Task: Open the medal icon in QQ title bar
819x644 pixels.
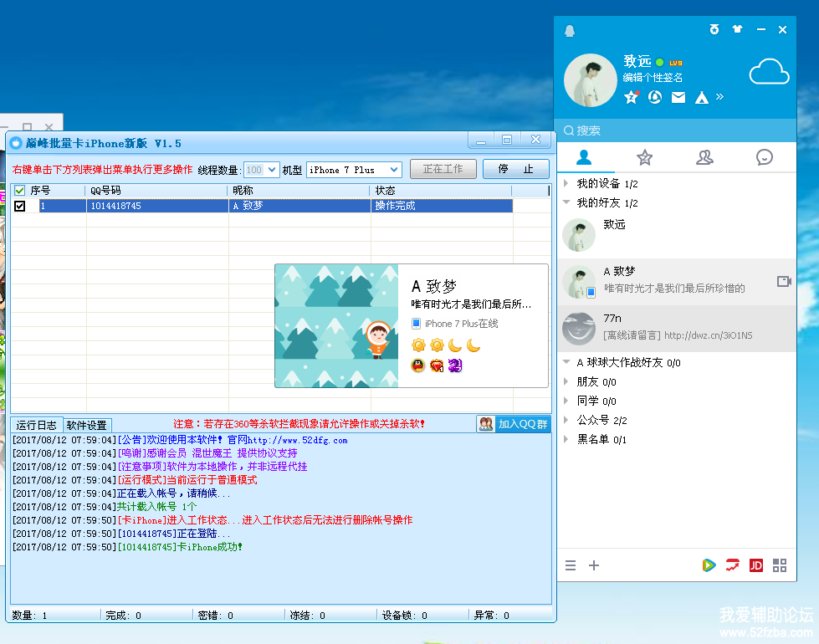Action: [x=714, y=29]
